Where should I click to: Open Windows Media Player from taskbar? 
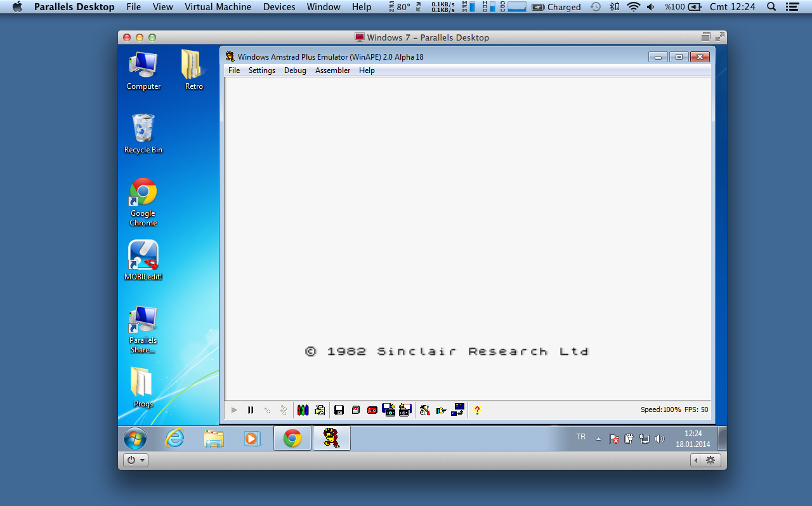point(252,438)
